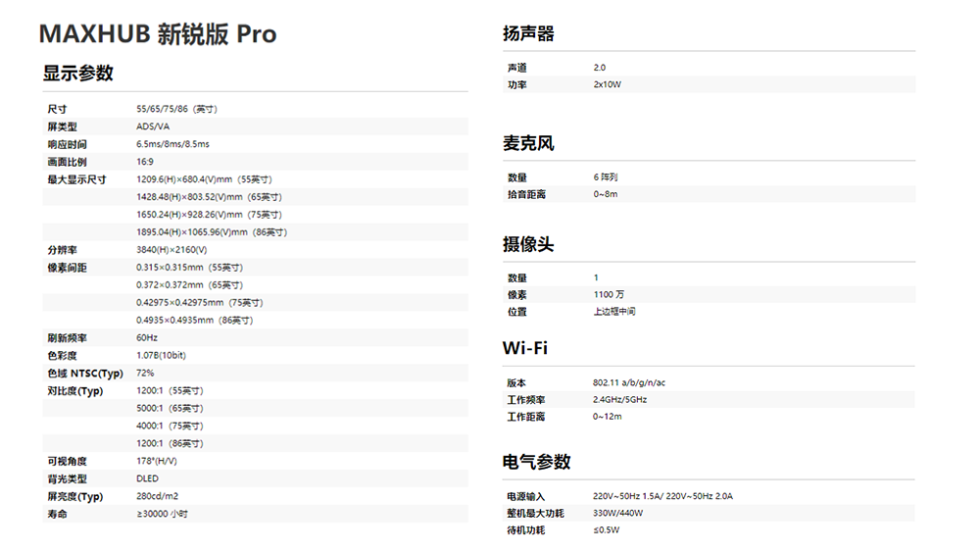Click the 响应时间 value 6.5ms/8ms/8.5ms
The image size is (980, 552).
coord(172,144)
